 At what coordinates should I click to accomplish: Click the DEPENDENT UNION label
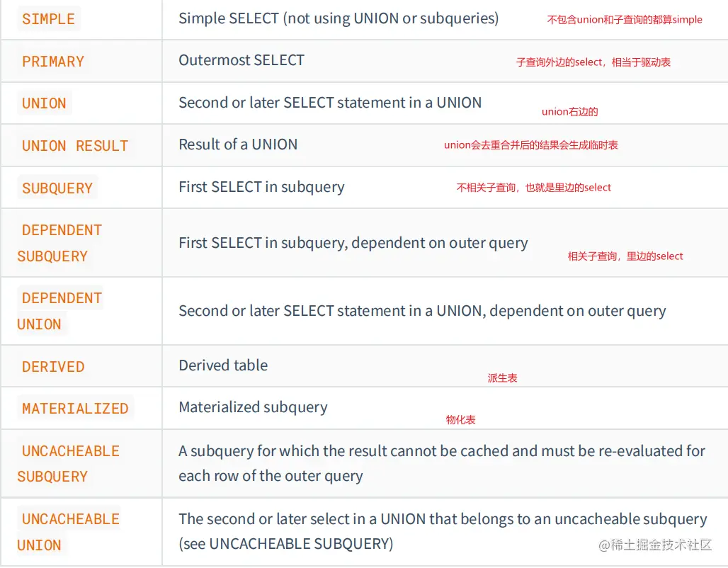(x=61, y=311)
